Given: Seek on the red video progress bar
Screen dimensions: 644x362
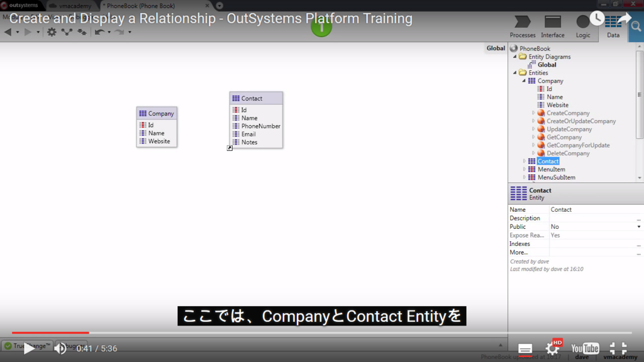Looking at the screenshot, I should [x=50, y=332].
